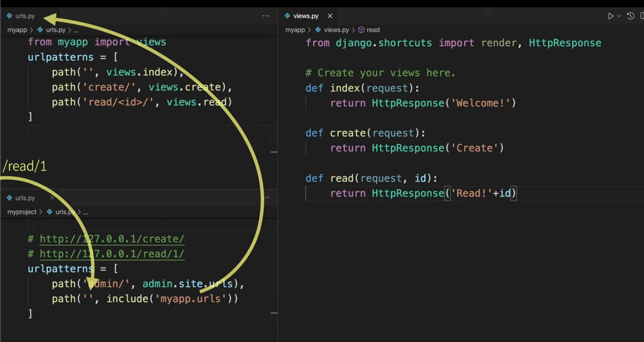
Task: Open the timeline history clock icon
Action: pos(631,16)
